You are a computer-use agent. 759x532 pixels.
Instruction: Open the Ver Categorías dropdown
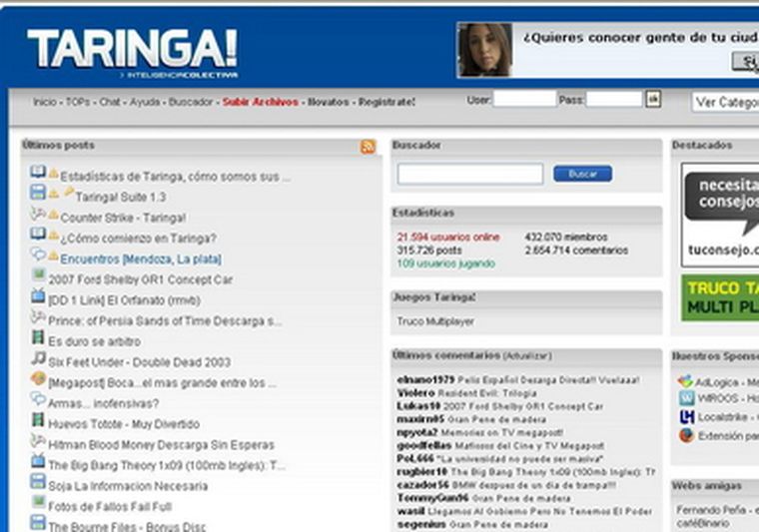coord(725,102)
